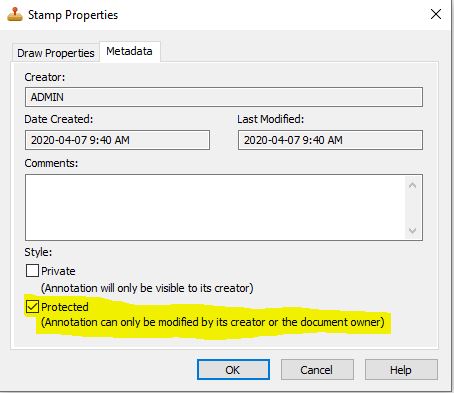Click the Private label text
This screenshot has height=393, width=454.
coord(58,271)
